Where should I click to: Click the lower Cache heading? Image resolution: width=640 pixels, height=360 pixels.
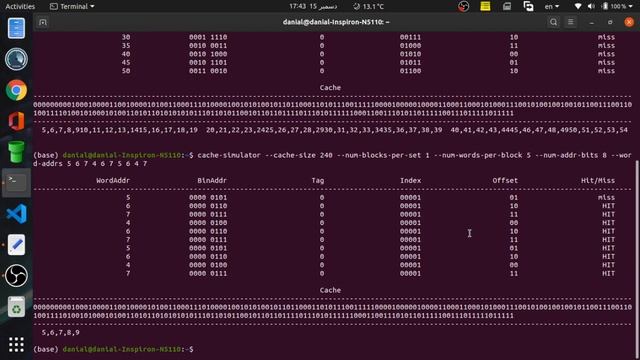330,290
